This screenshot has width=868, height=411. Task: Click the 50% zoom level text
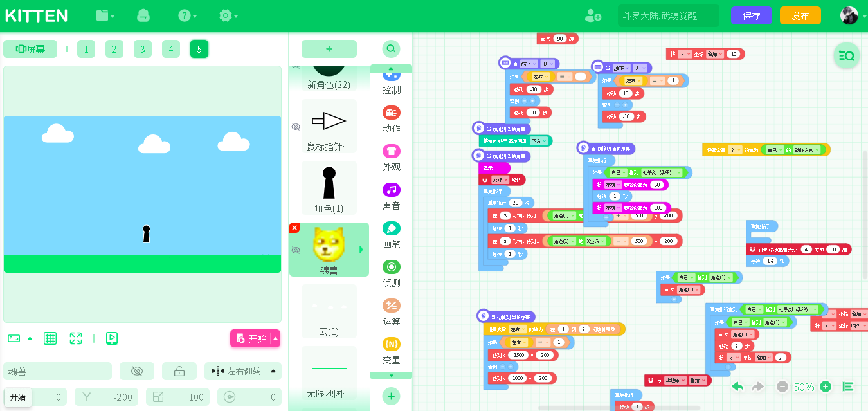point(804,387)
